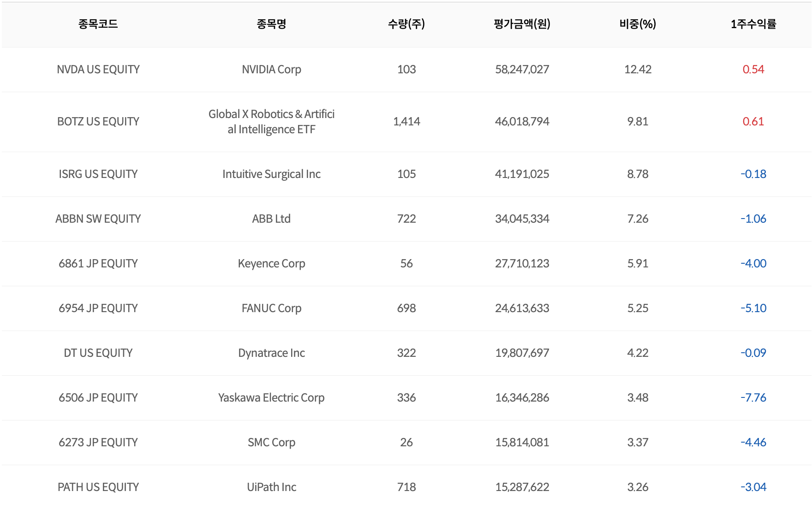Click the weight 3.48

pyautogui.click(x=638, y=397)
